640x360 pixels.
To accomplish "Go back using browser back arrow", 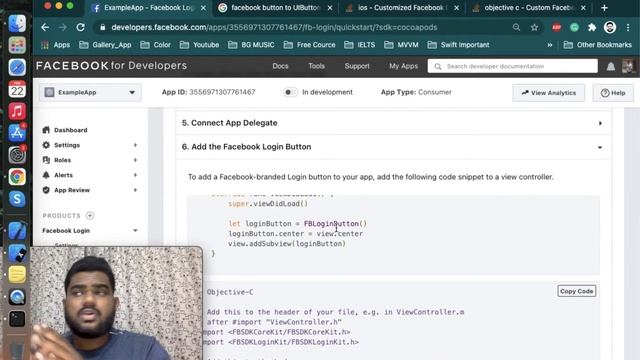I will pos(45,27).
